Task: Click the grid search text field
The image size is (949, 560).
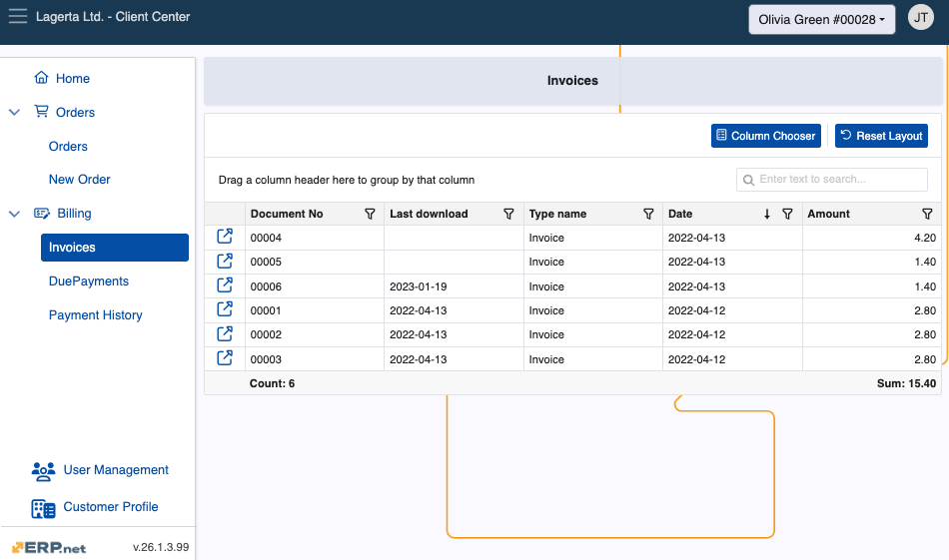Action: pos(839,180)
